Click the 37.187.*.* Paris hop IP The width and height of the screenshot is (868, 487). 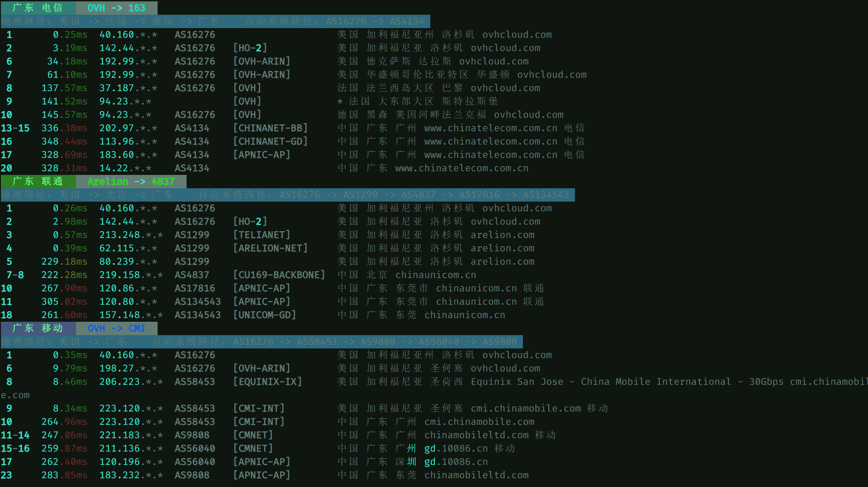click(128, 88)
